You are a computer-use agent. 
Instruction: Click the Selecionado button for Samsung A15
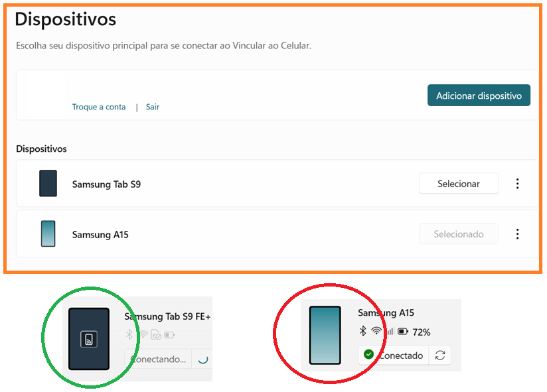[459, 233]
